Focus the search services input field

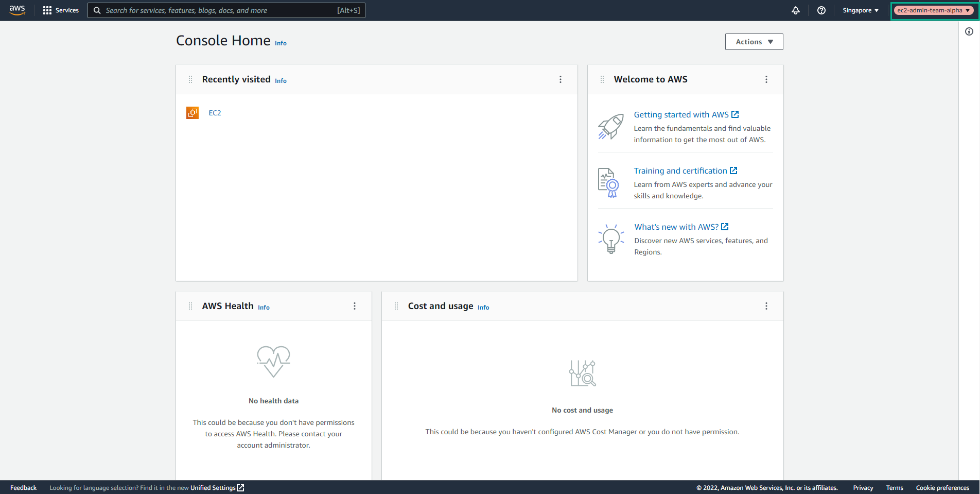(x=226, y=10)
